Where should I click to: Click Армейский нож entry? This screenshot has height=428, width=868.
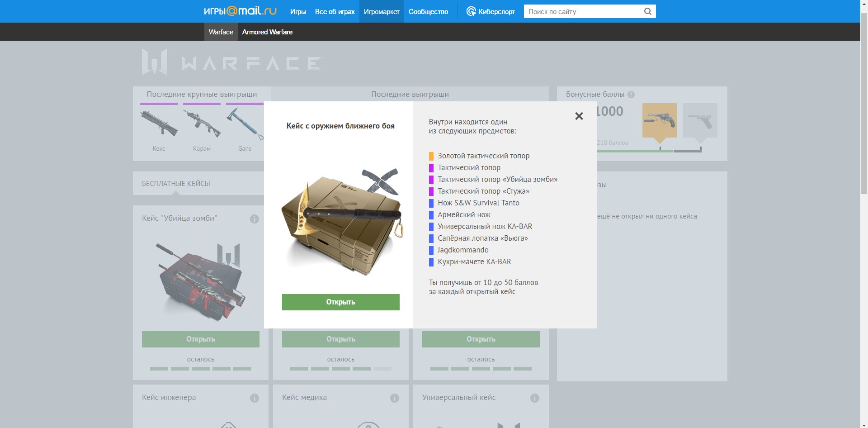coord(464,214)
